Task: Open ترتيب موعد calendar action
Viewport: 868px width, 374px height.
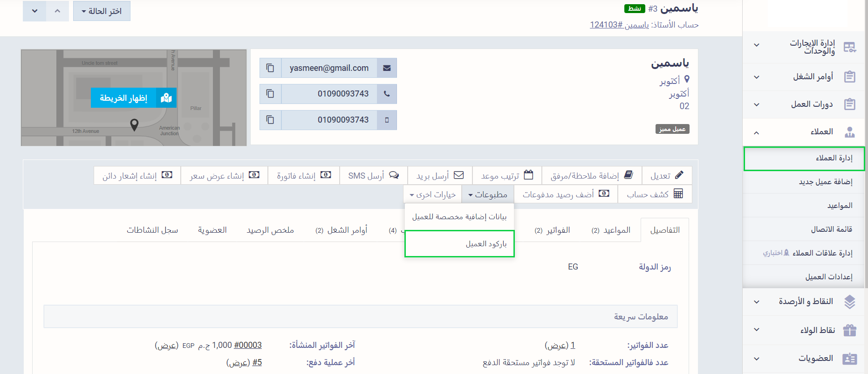Action: [507, 175]
